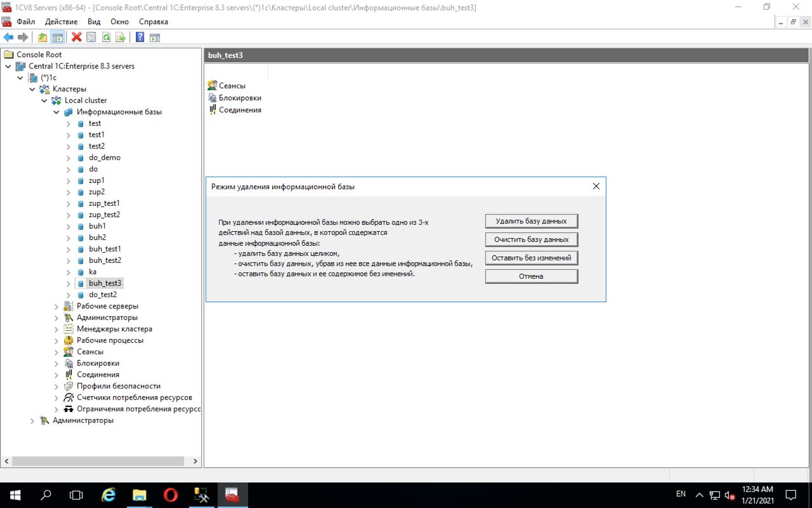Select the do_test2 database in tree
Image resolution: width=812 pixels, height=508 pixels.
pyautogui.click(x=103, y=295)
